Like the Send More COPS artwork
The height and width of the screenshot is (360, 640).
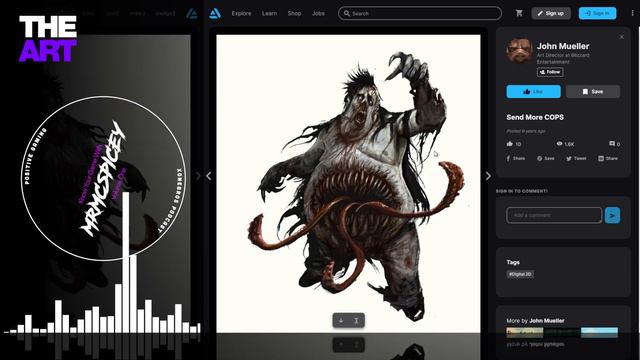[533, 91]
